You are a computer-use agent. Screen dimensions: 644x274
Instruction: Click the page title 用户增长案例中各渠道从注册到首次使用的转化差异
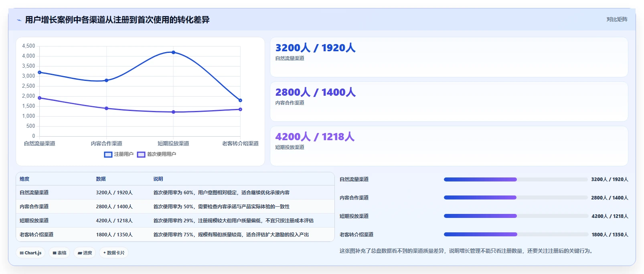(x=117, y=20)
